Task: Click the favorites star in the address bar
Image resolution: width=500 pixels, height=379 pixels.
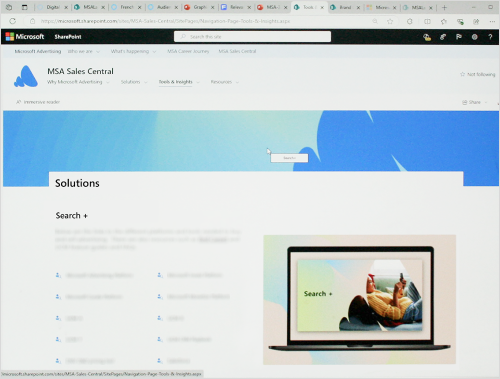Action: click(x=390, y=21)
